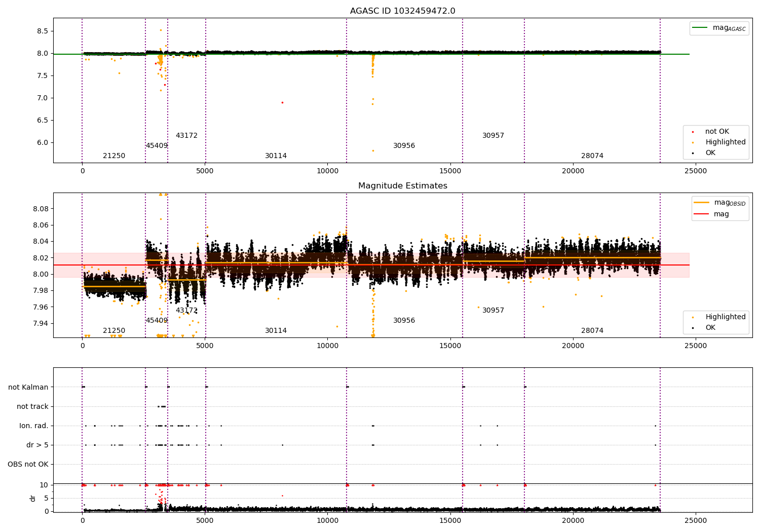Image resolution: width=760 pixels, height=532 pixels.
Task: Click the 'not track' y-axis label
Action: (32, 406)
